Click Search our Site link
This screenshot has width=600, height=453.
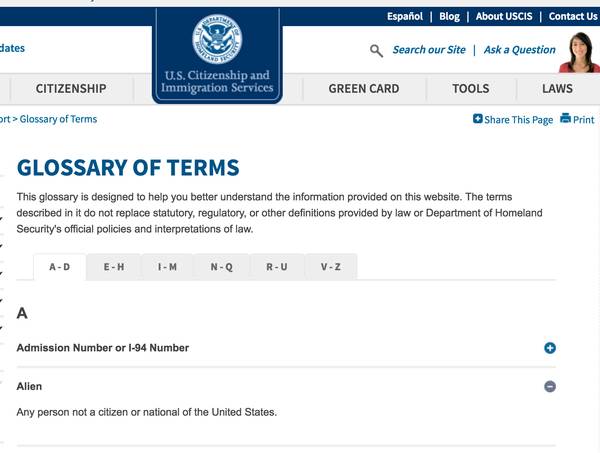[x=429, y=50]
